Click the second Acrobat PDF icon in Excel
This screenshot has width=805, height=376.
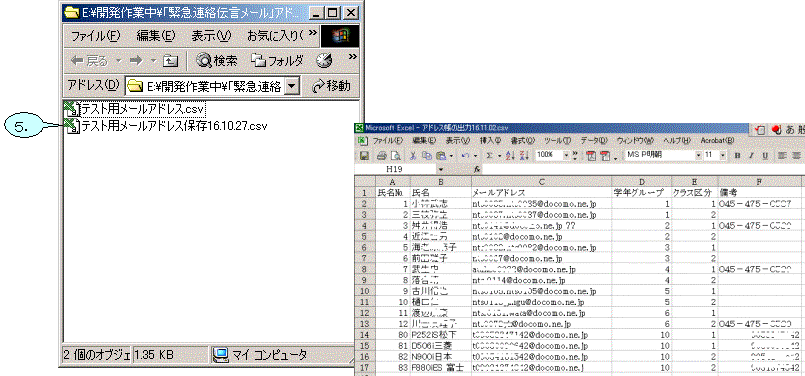[605, 155]
